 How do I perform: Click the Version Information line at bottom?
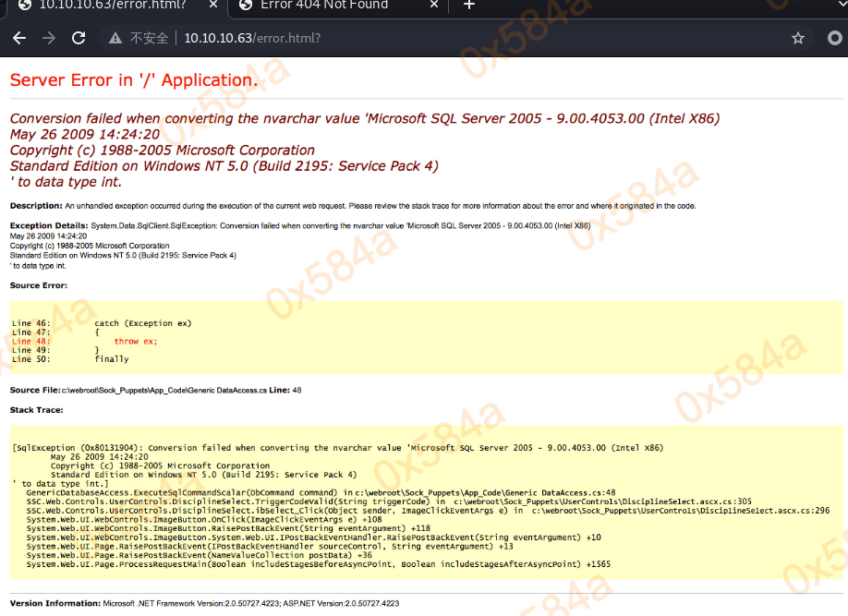click(204, 603)
